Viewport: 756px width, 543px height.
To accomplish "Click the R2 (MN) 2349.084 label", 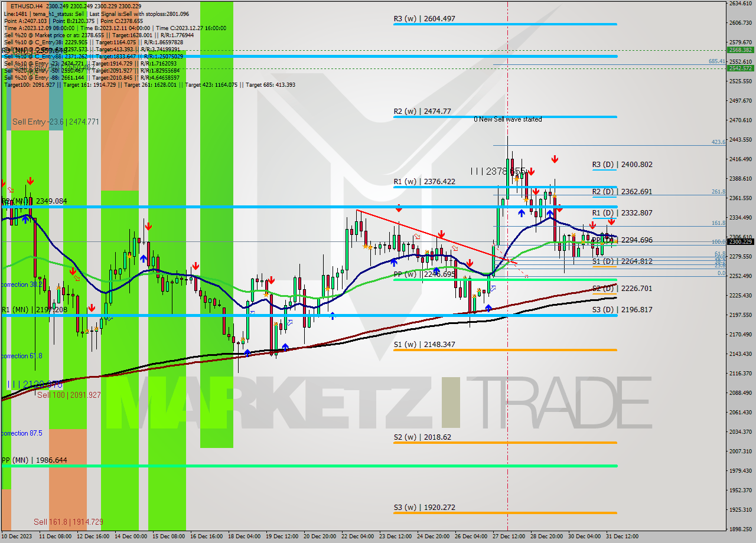I will [34, 201].
